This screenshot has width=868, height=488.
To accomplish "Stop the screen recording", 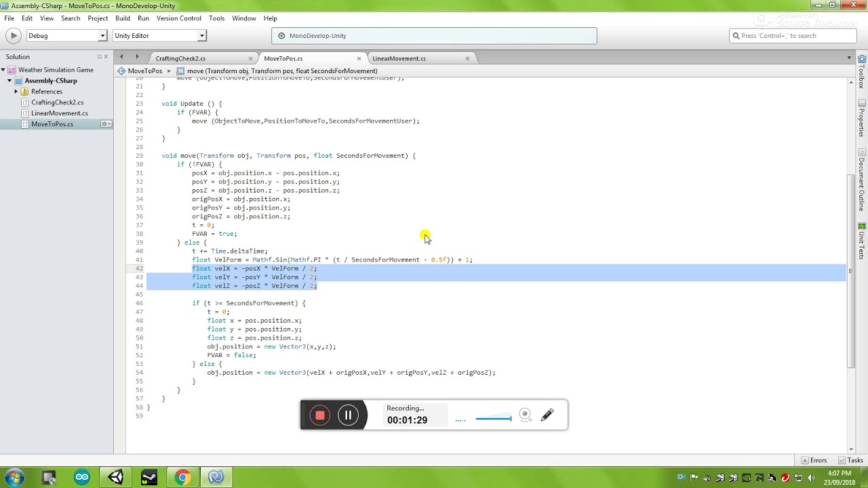I will point(320,415).
